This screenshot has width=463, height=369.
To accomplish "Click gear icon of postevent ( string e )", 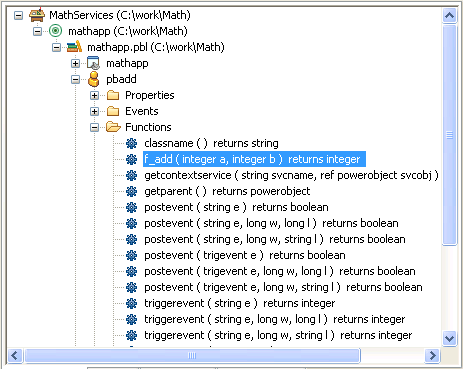I will pyautogui.click(x=132, y=207).
